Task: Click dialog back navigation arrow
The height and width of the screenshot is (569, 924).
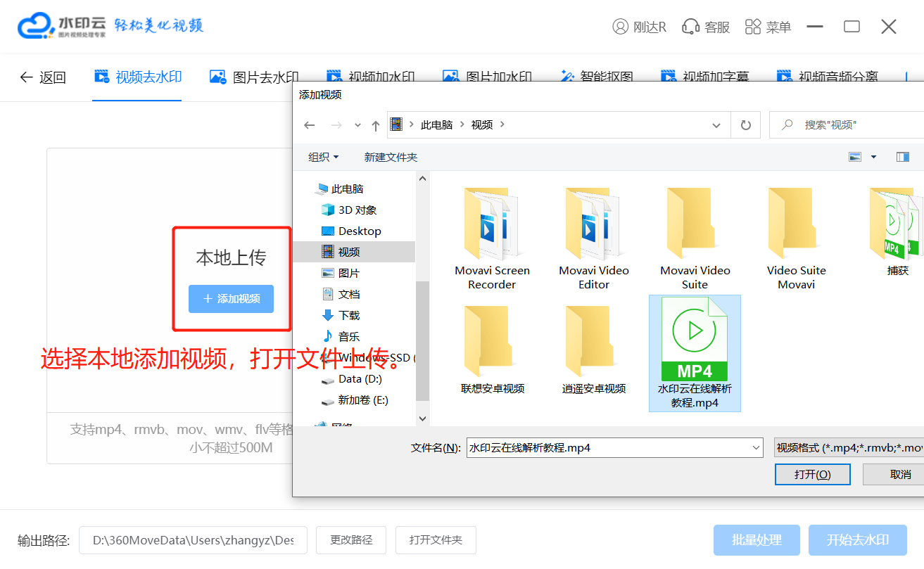Action: click(309, 125)
